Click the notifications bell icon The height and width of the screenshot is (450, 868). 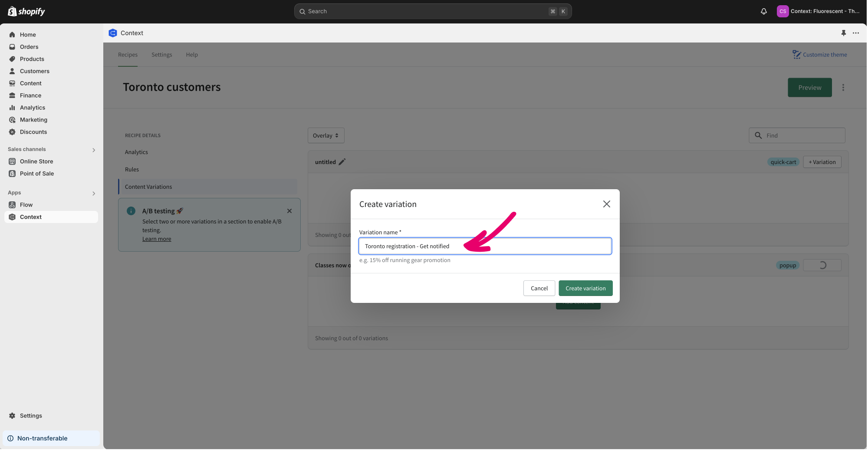click(x=763, y=11)
